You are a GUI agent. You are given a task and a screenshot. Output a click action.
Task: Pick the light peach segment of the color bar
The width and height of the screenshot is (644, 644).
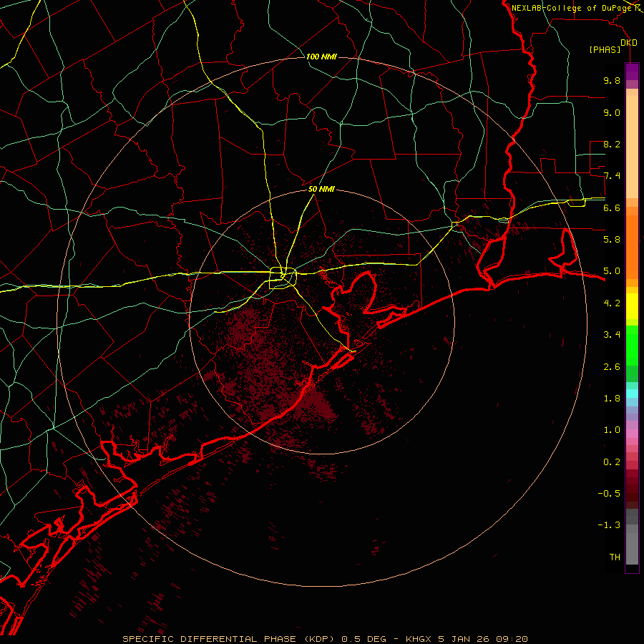click(x=632, y=147)
